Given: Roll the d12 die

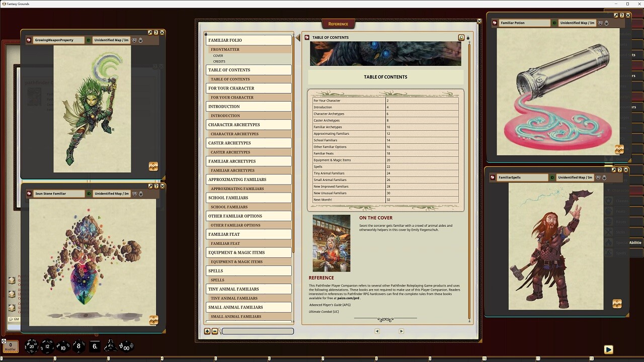Looking at the screenshot, I should tap(47, 346).
